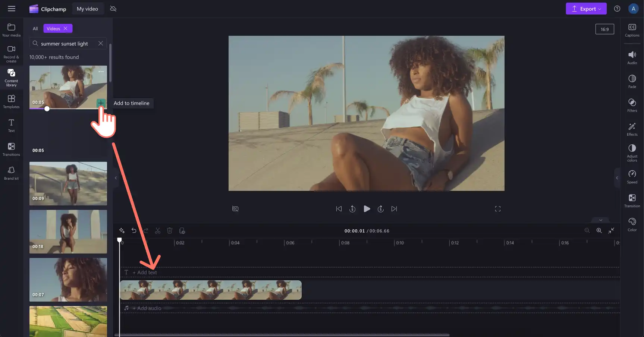Remove the Videos filter chip
The width and height of the screenshot is (644, 337).
coord(66,28)
